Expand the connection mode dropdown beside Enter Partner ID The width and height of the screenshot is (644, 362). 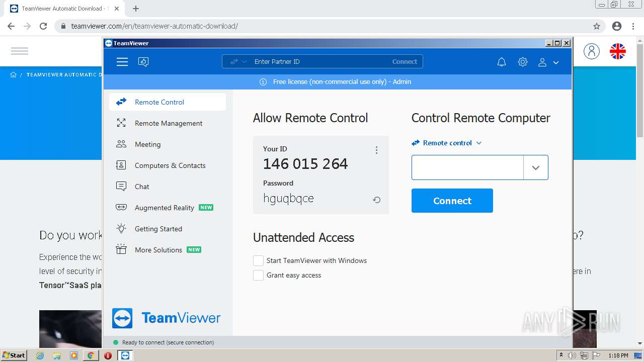(238, 62)
